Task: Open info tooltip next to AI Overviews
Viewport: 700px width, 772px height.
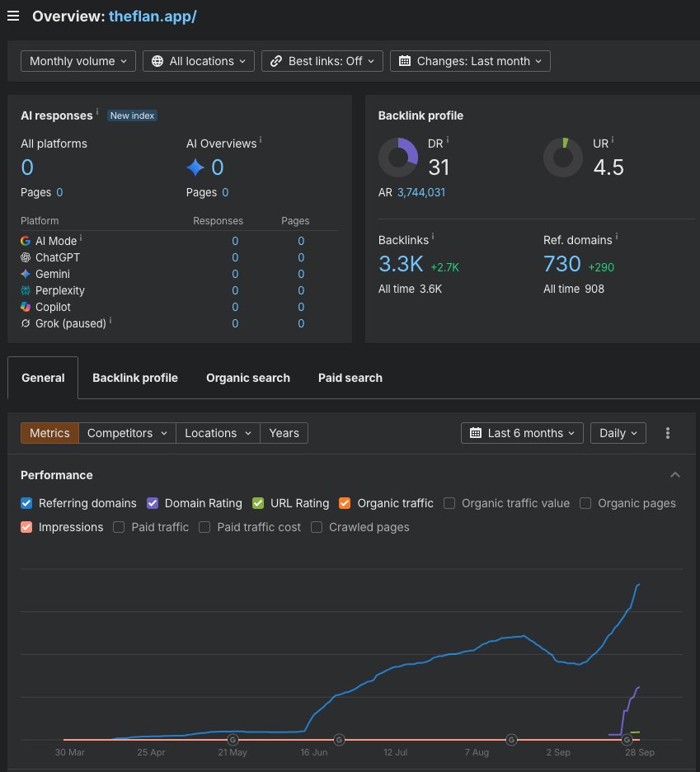Action: click(261, 140)
